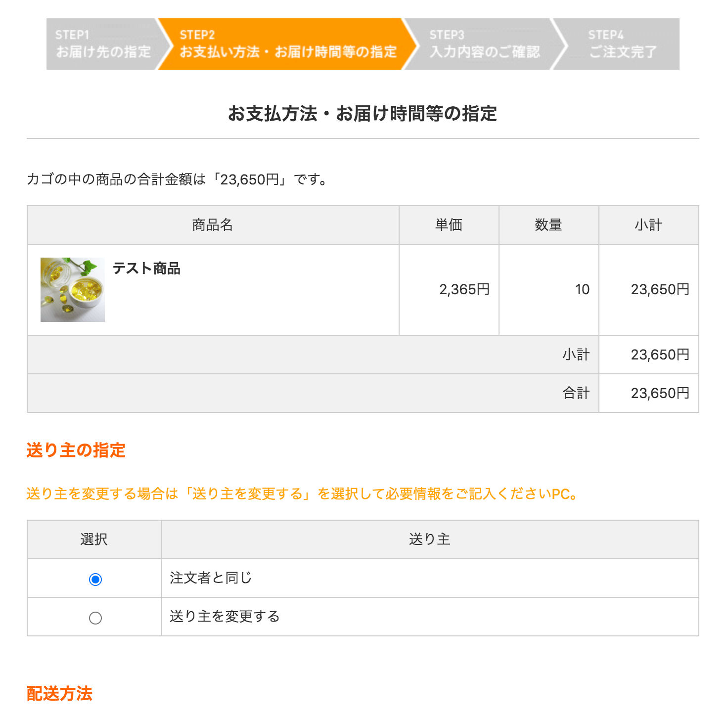
Task: Click the STEP4 ご注文完了 step
Action: tap(622, 44)
